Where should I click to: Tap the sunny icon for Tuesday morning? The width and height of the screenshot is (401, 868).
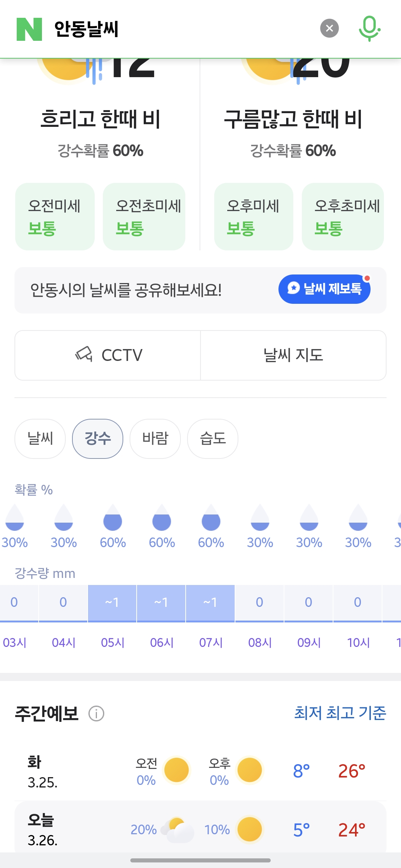(176, 770)
